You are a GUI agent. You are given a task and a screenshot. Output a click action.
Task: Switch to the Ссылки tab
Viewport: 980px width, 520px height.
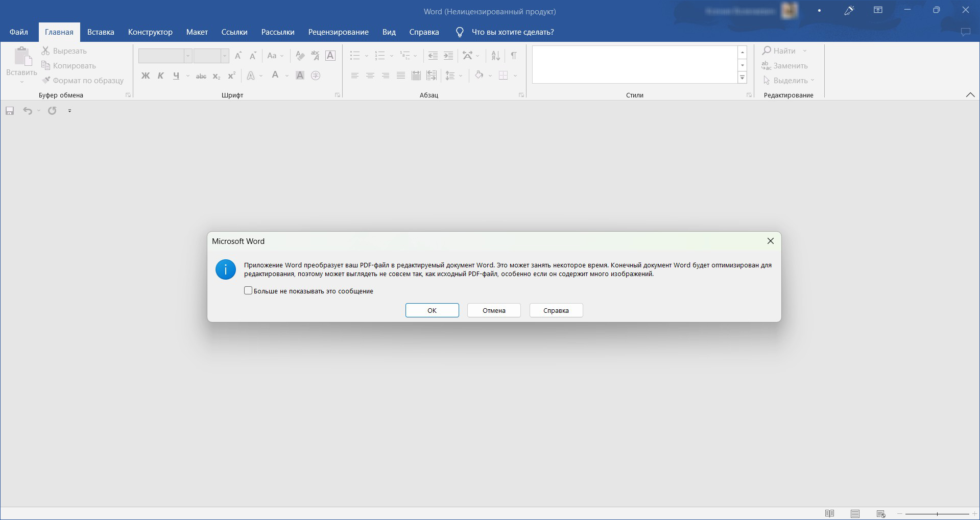pos(234,32)
